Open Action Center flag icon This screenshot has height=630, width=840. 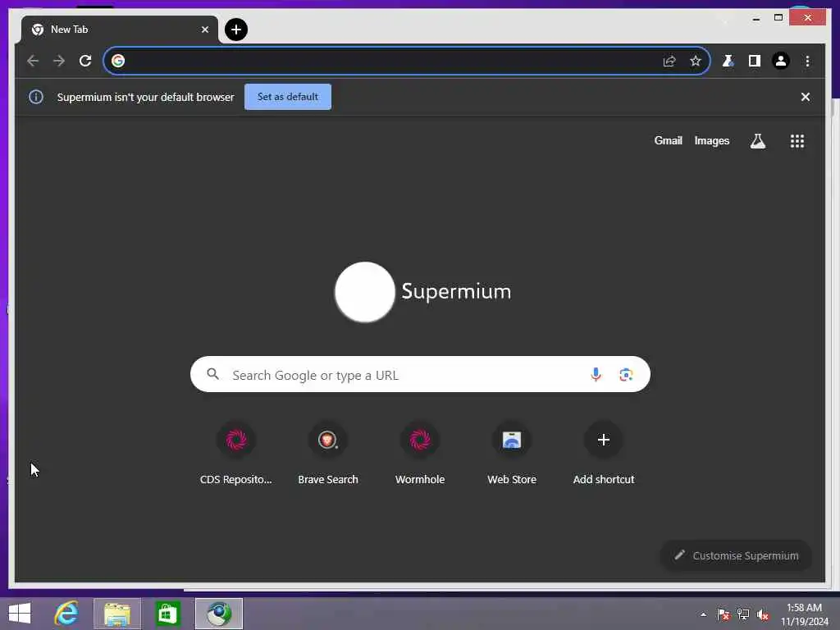[x=723, y=614]
